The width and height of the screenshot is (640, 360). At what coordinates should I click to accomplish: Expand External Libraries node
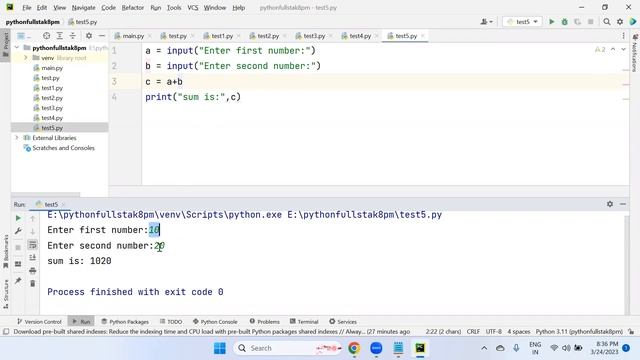17,138
